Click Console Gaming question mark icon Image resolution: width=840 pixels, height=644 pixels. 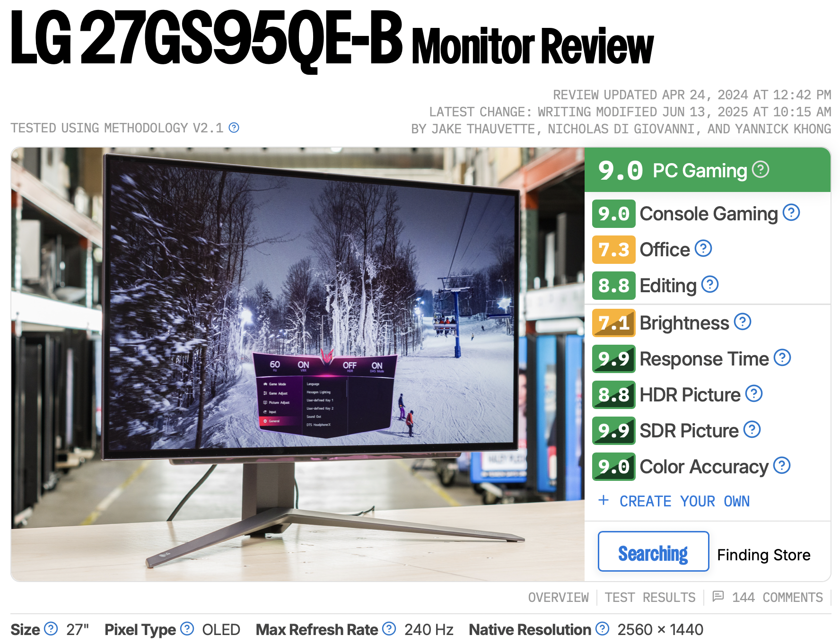pyautogui.click(x=791, y=213)
